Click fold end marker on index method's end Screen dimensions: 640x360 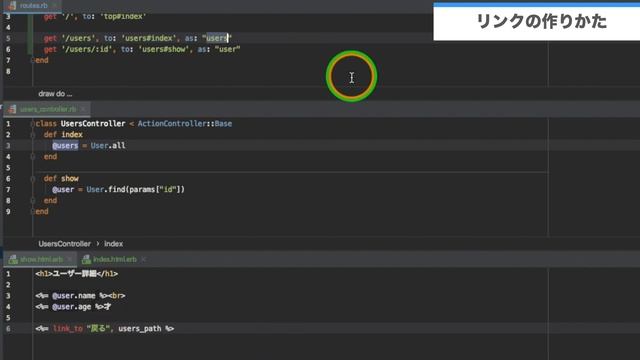coord(33,157)
